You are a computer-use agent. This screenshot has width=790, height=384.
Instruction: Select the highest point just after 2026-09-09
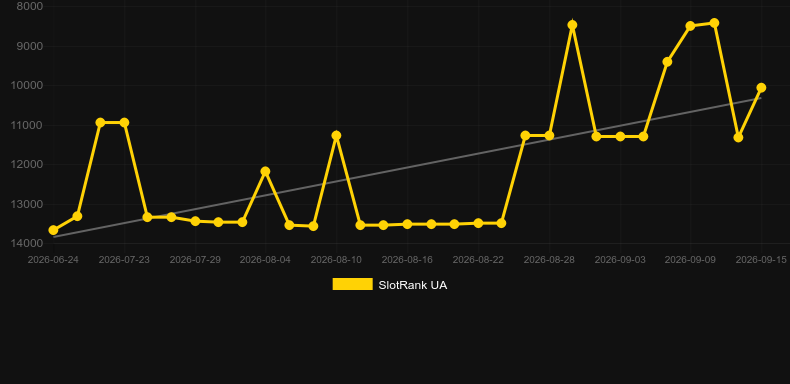pos(714,23)
